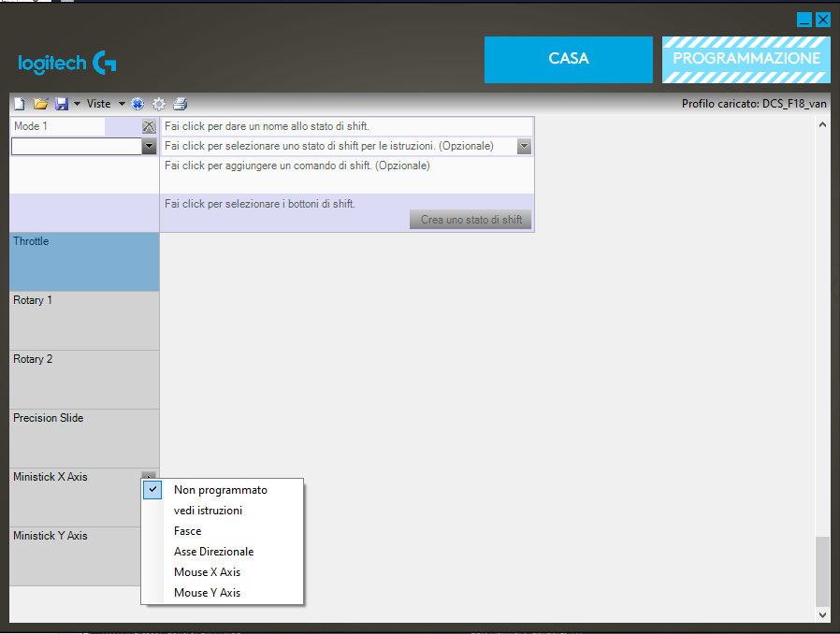Open the Viste views menu
The image size is (840, 634).
98,104
